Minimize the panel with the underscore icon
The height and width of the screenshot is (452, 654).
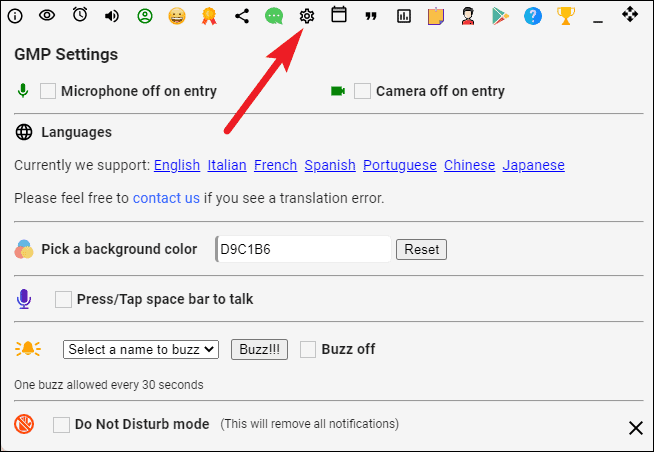598,21
